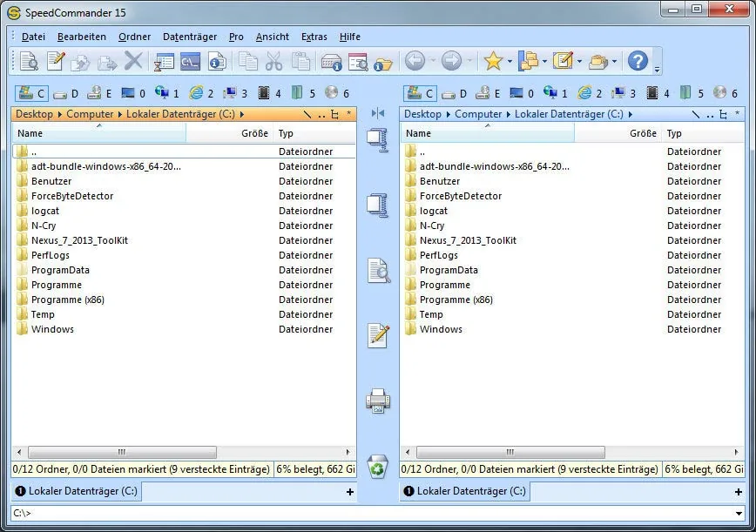Expand arrow after Lokaler Datenträger in left path
The height and width of the screenshot is (532, 756).
242,114
